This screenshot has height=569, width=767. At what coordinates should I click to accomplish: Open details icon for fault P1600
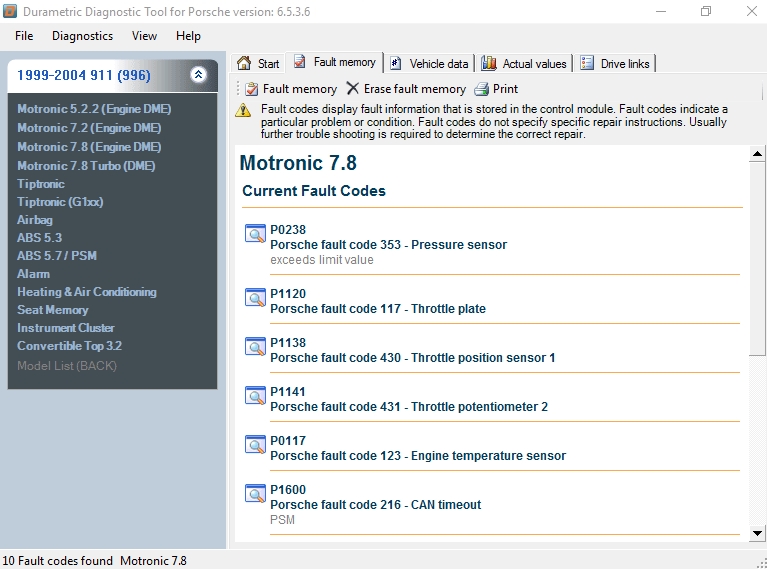click(255, 493)
